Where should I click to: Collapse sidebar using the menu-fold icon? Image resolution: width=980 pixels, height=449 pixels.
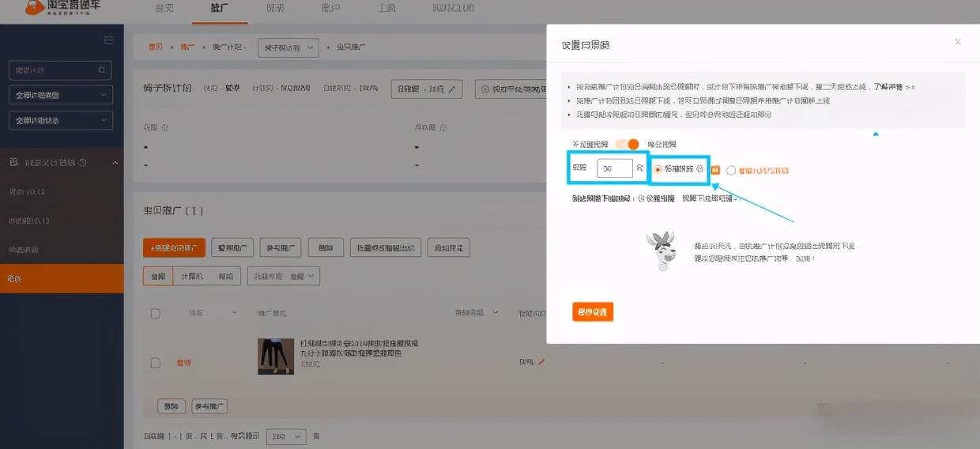109,40
